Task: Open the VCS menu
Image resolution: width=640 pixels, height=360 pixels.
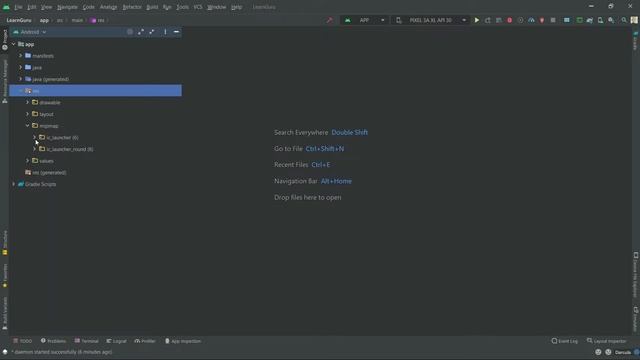Action: 198,7
